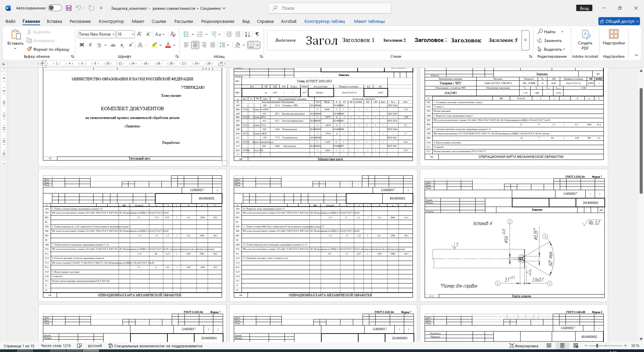Screen dimensions: 644x352
Task: Click the Clear All Formatting icon
Action: point(173,34)
